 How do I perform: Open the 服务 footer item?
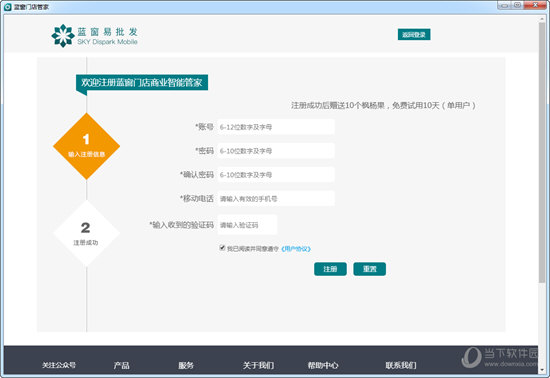click(186, 365)
